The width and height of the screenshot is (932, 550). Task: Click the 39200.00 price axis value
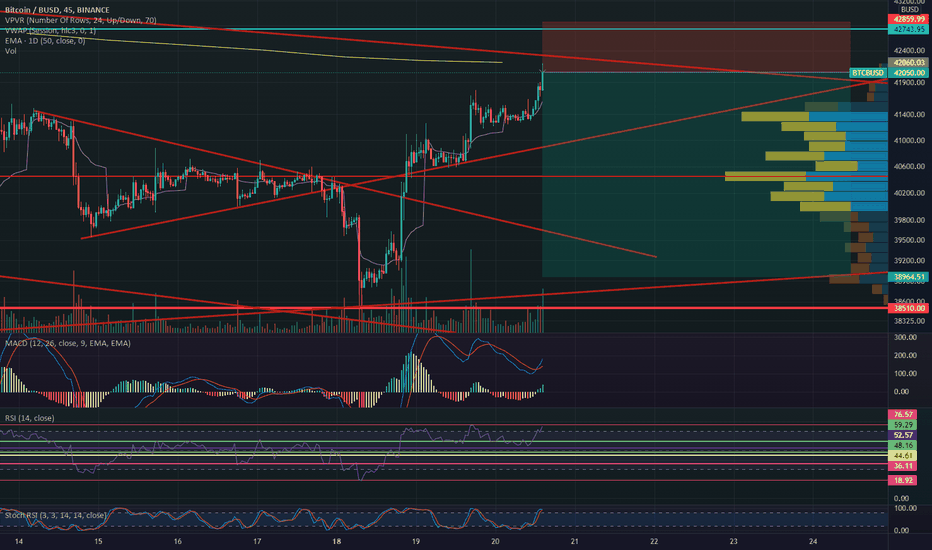pyautogui.click(x=909, y=260)
